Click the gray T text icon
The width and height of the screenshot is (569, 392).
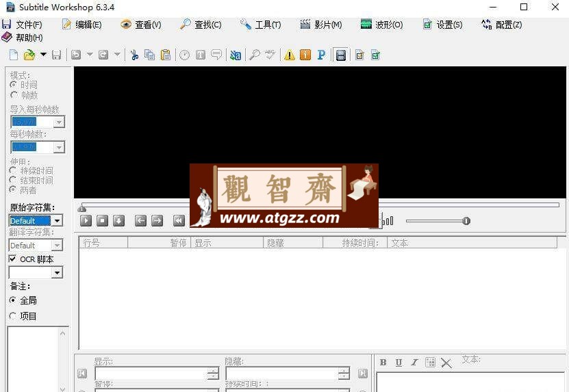pyautogui.click(x=201, y=55)
